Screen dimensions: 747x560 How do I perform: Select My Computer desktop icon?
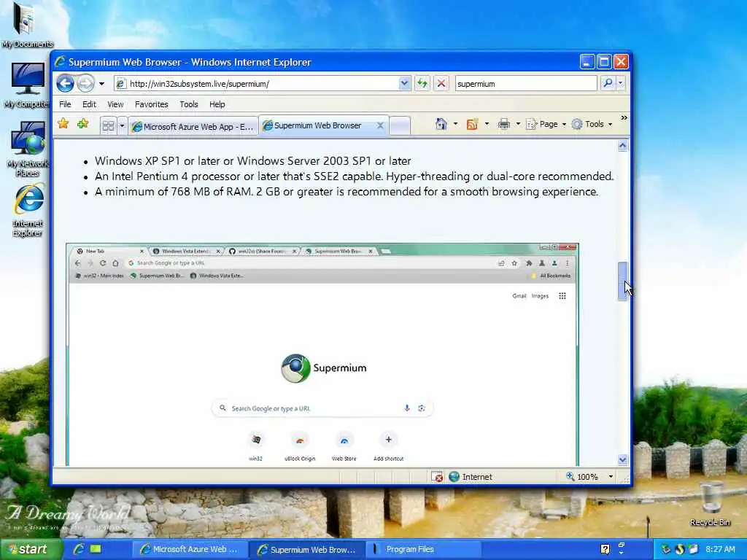(27, 86)
